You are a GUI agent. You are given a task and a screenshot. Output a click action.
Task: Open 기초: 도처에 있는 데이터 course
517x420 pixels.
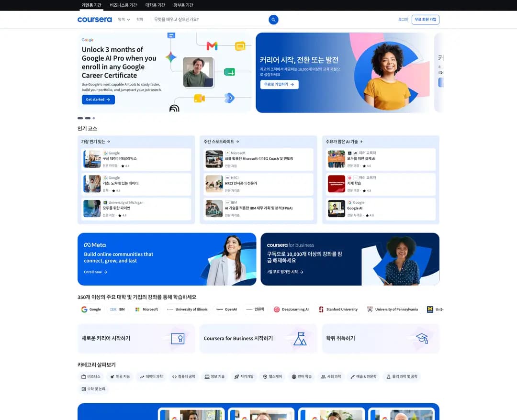(x=136, y=184)
